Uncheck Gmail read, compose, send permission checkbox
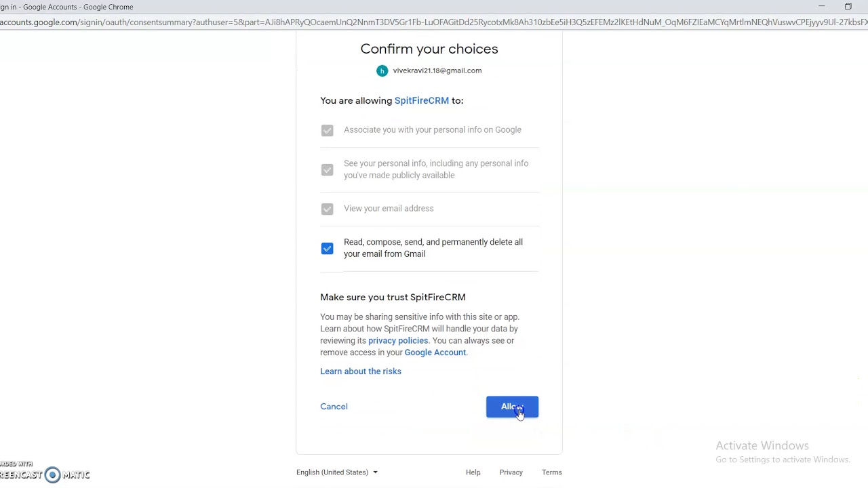Image resolution: width=868 pixels, height=488 pixels. coord(328,249)
